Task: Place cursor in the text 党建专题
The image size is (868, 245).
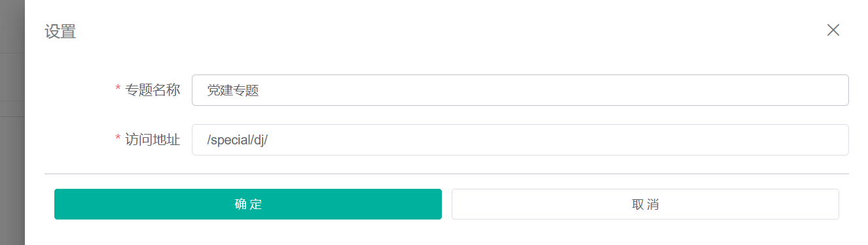Action: tap(233, 91)
